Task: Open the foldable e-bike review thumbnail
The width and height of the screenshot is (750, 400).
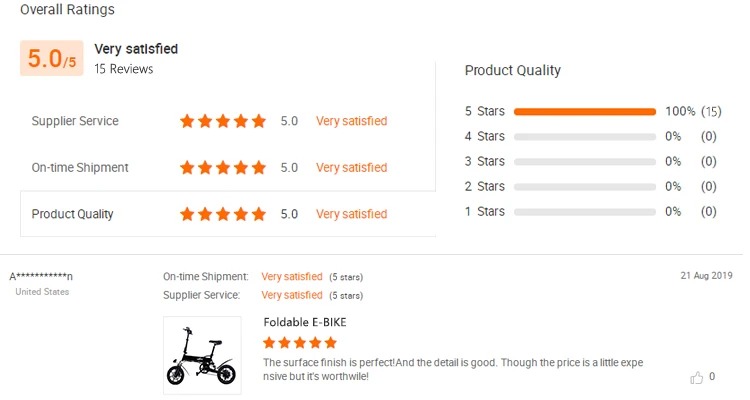Action: click(202, 355)
